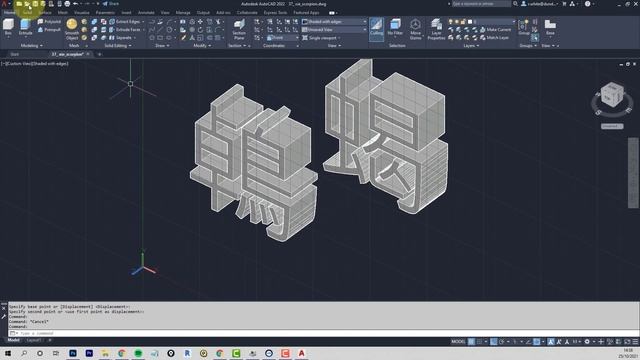Switch to the Manage ribbon tab
This screenshot has height=360, width=640.
coord(183,13)
